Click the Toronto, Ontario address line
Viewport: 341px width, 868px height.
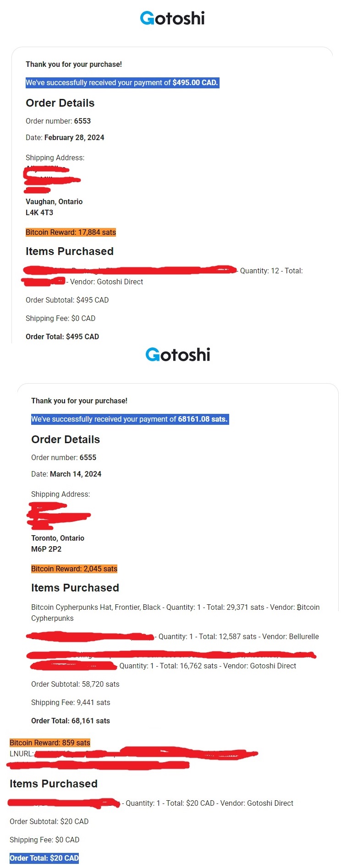[x=58, y=538]
